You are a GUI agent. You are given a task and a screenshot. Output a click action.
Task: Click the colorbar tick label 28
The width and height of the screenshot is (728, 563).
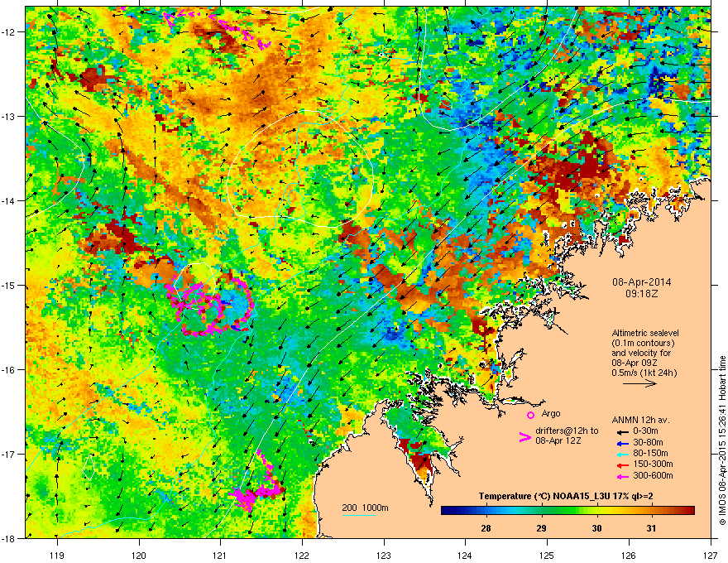click(486, 528)
